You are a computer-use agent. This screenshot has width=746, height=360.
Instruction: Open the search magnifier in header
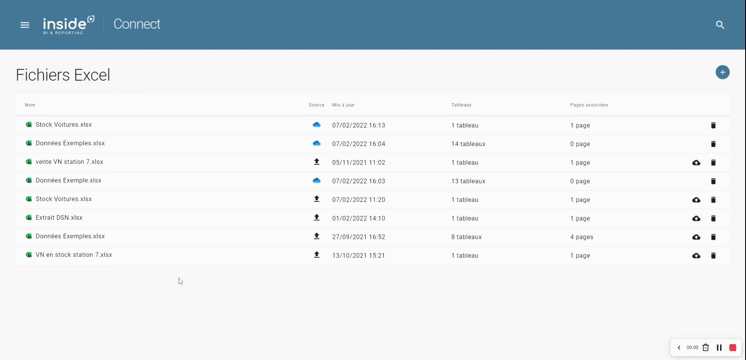click(x=720, y=25)
